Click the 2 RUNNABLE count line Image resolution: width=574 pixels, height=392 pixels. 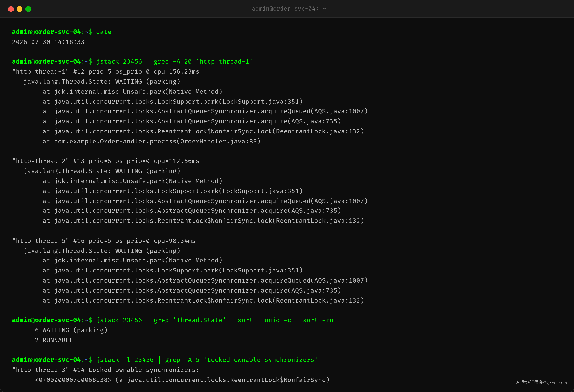(x=54, y=340)
